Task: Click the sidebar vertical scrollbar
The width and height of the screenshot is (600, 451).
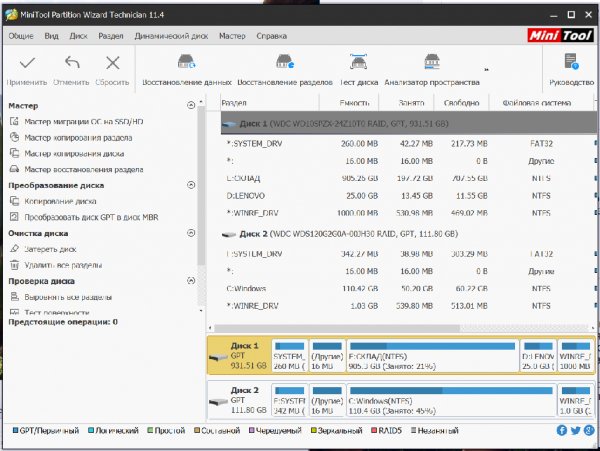Action: coord(201,186)
